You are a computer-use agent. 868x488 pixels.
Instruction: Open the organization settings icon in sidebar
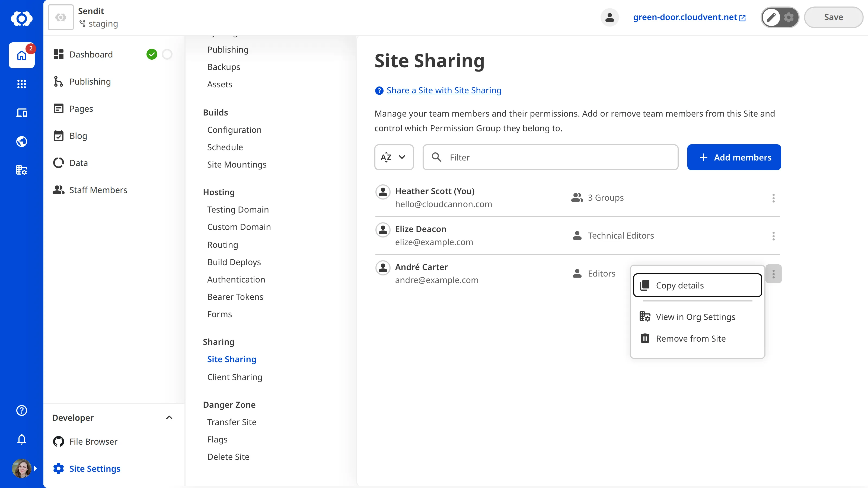click(22, 170)
